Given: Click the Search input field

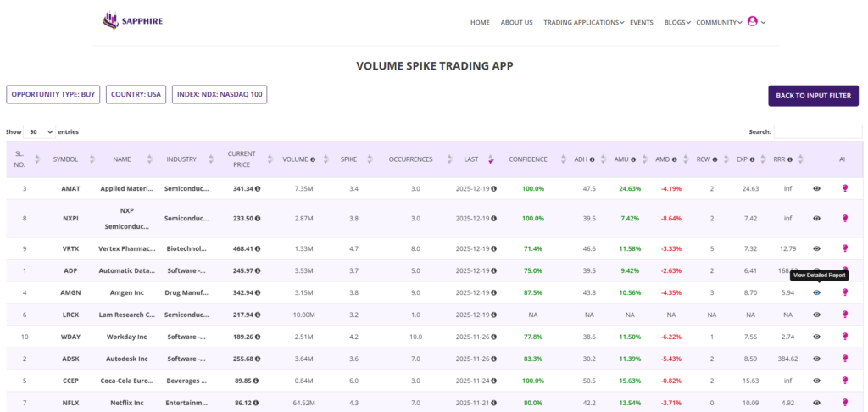Looking at the screenshot, I should tap(817, 132).
